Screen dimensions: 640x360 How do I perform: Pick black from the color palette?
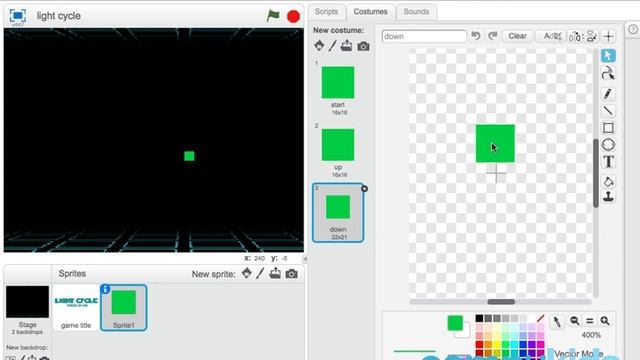(479, 318)
